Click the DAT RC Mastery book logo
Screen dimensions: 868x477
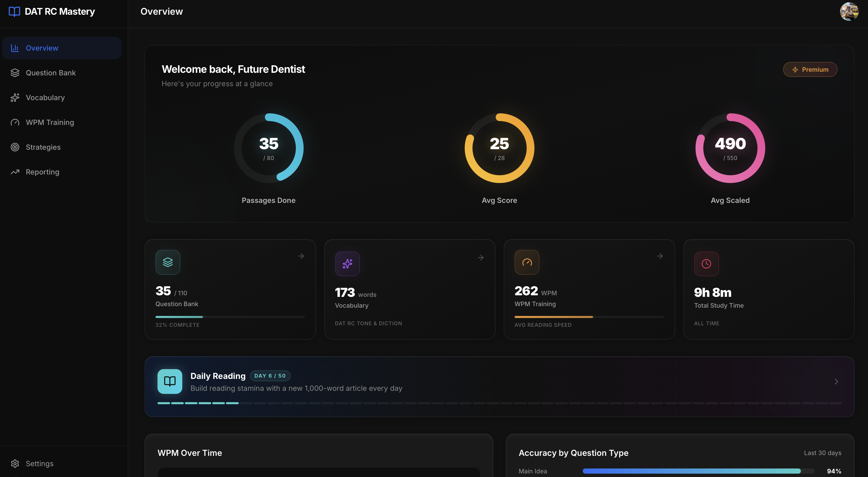pyautogui.click(x=14, y=11)
